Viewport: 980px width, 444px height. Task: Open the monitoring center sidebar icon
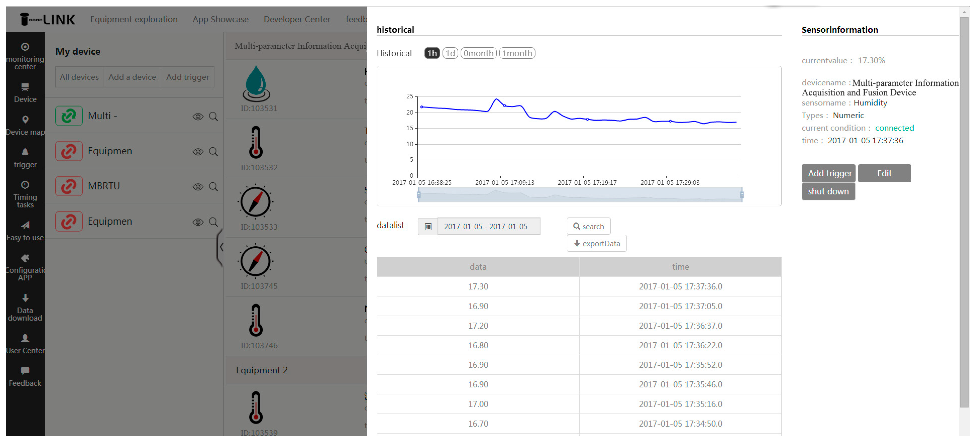coord(25,47)
